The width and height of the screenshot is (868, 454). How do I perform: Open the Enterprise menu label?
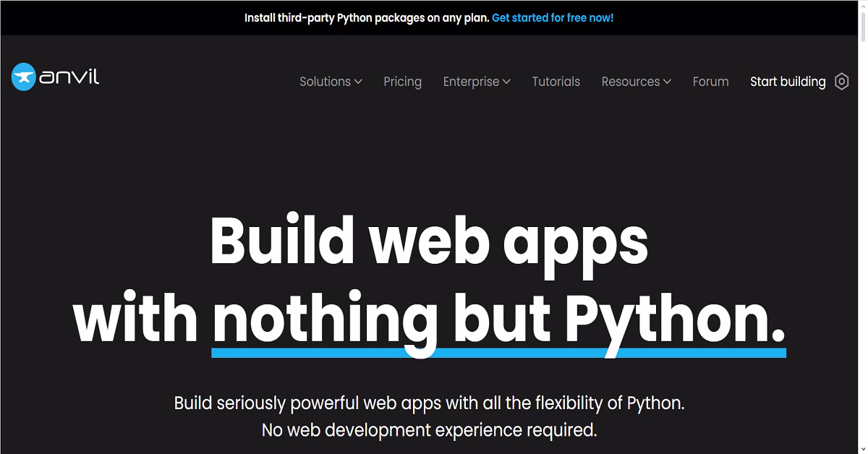[x=472, y=82]
